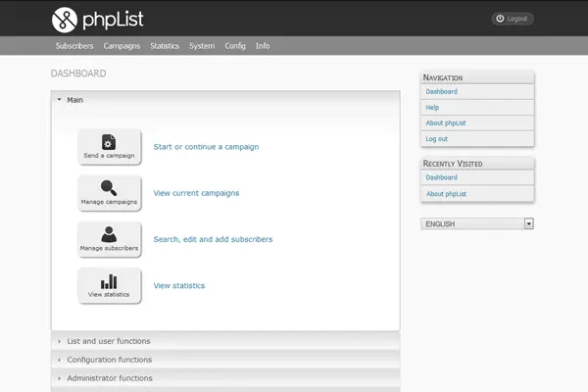Open Manage campaigns magnifier icon
Image resolution: width=588 pixels, height=392 pixels.
tap(109, 188)
